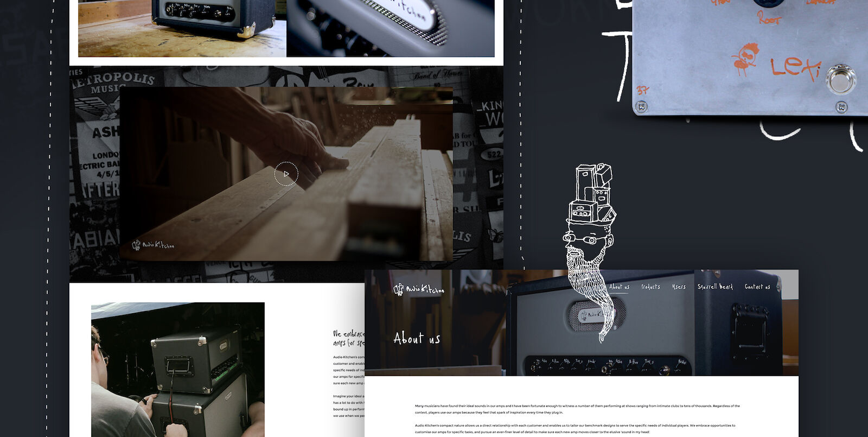This screenshot has width=868, height=437.
Task: Open photo of man adjusting amp stack
Action: [x=177, y=369]
